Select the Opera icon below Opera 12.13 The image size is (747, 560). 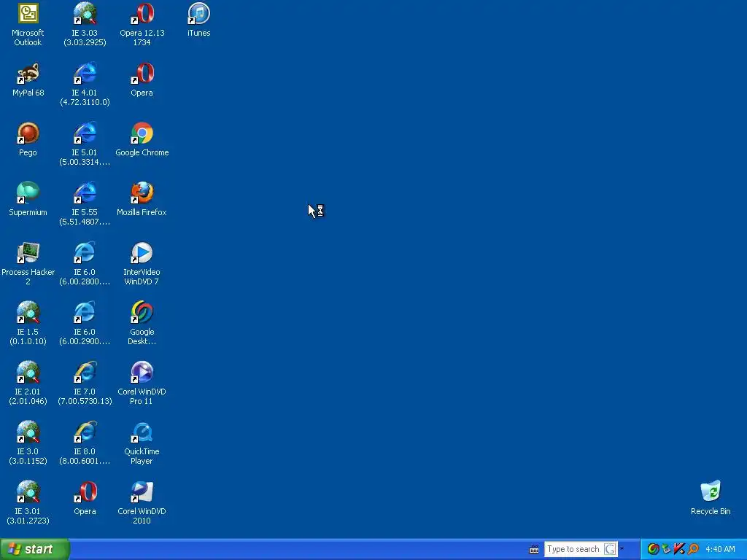pos(142,74)
